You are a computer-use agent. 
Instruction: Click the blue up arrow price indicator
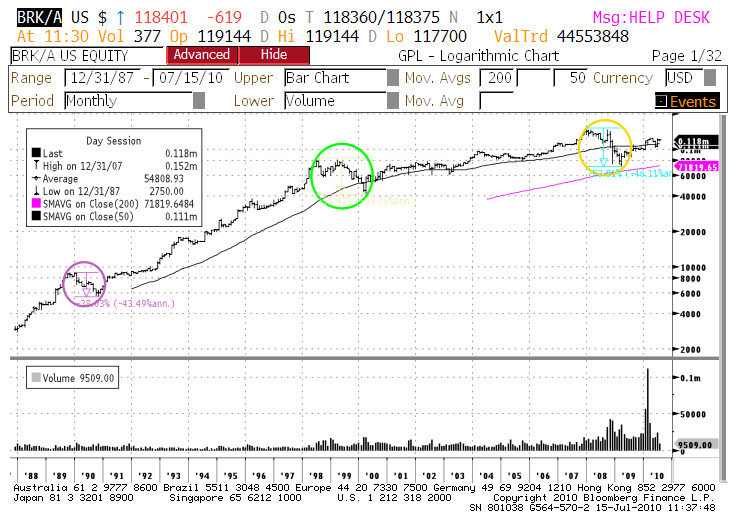121,18
